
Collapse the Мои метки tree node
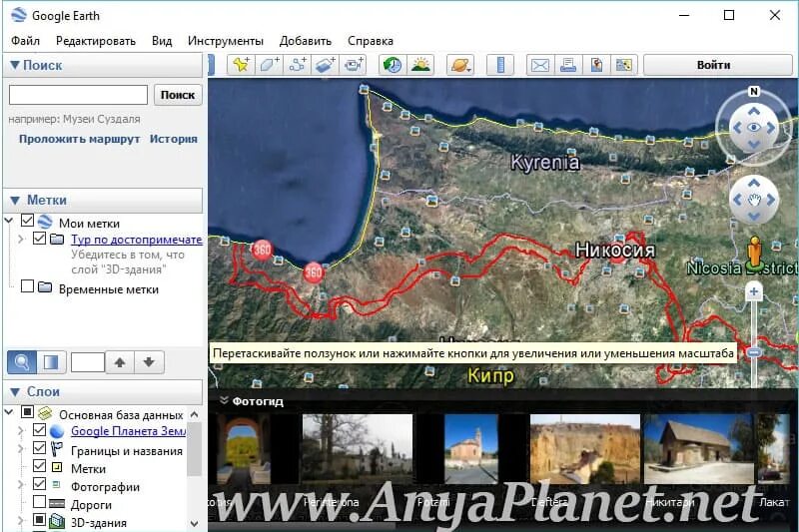9,221
